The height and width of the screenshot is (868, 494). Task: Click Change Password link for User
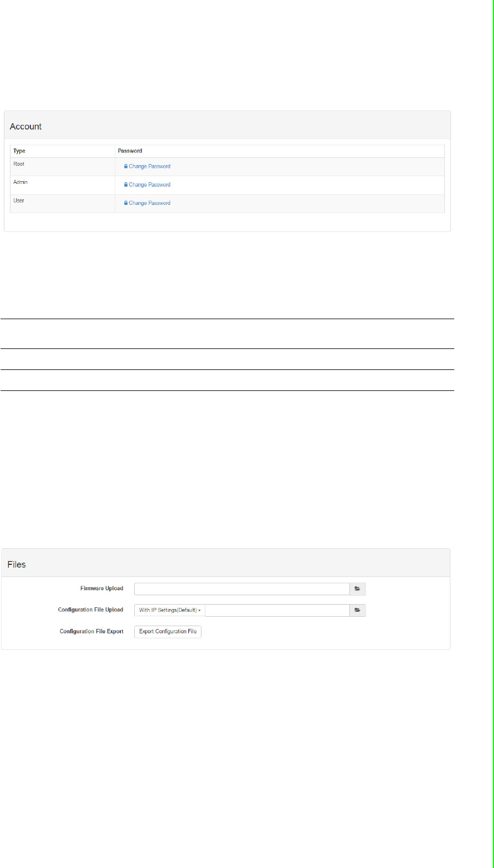147,203
